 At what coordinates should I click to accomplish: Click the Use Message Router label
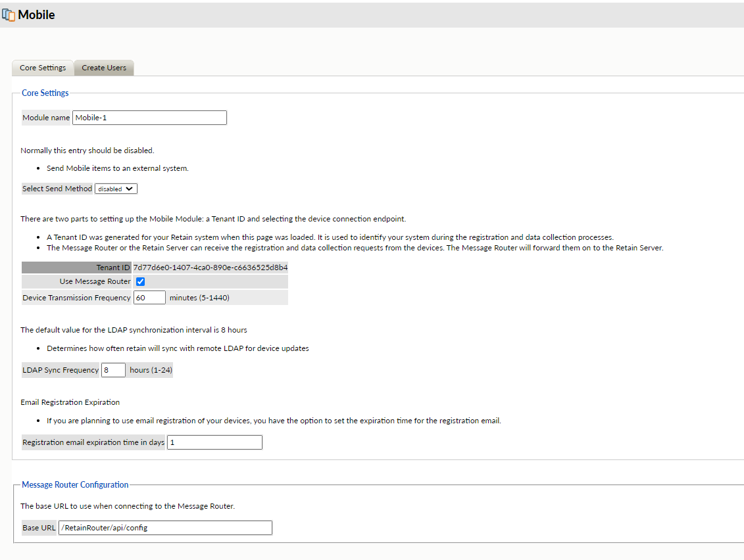[95, 282]
